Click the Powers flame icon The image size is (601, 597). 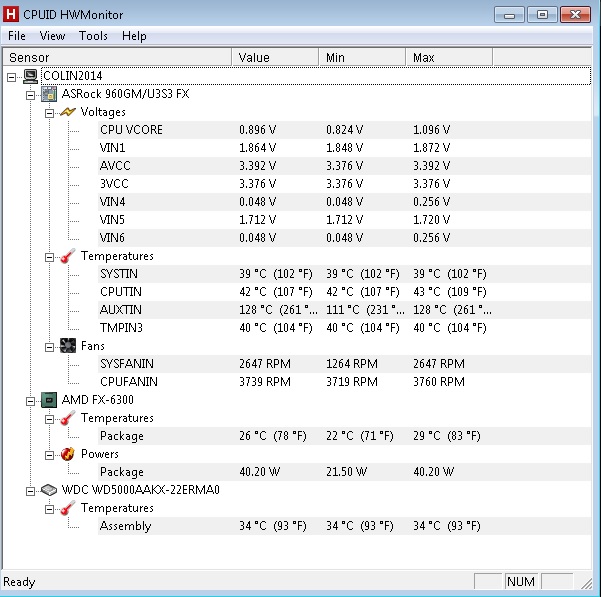(x=68, y=454)
